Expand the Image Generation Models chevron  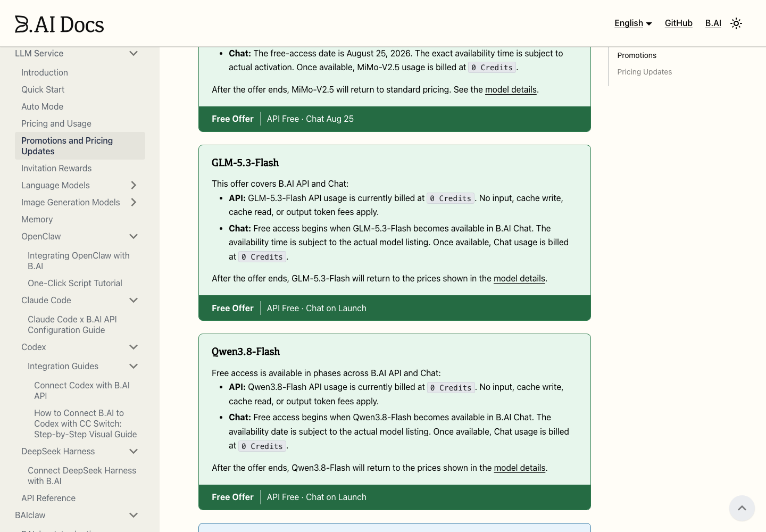point(134,202)
